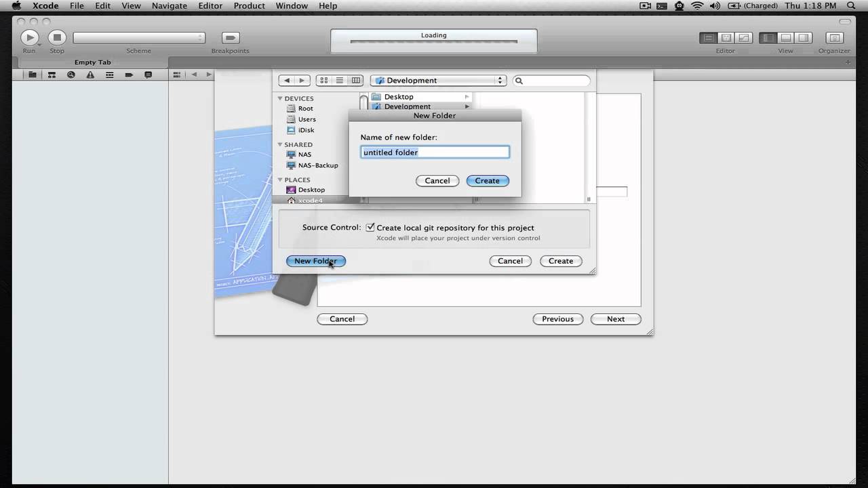Collapse the SHARED sidebar section
The width and height of the screenshot is (868, 488).
click(x=280, y=144)
